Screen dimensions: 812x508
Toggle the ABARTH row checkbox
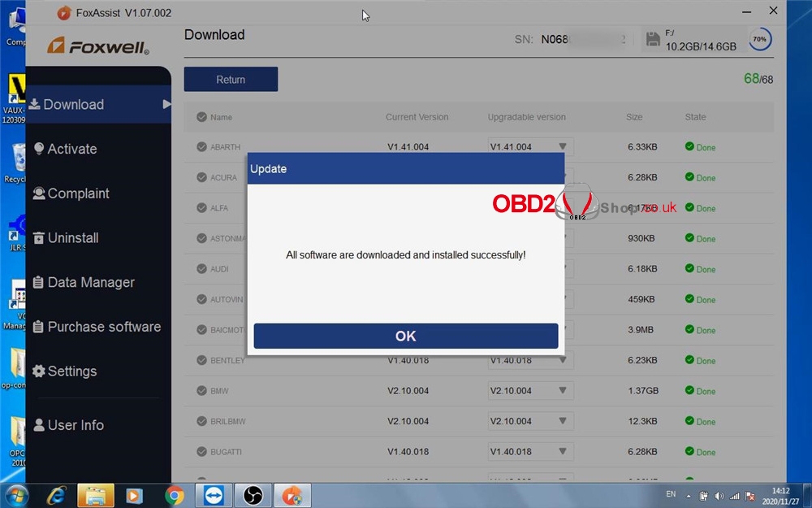[x=201, y=147]
